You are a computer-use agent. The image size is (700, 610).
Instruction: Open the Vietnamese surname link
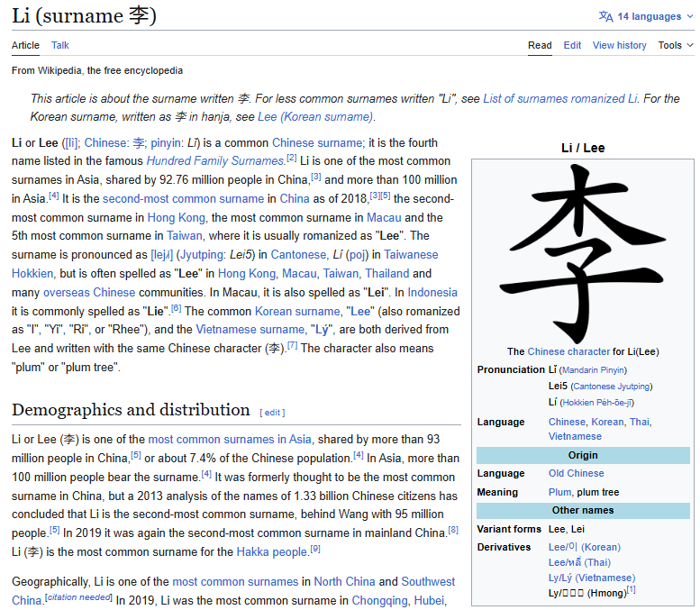(x=250, y=330)
